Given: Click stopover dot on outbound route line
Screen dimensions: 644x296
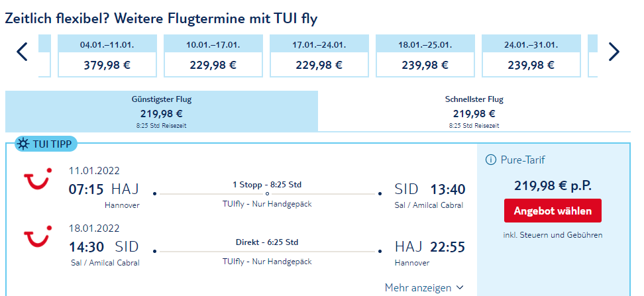Looking at the screenshot, I should [268, 193].
